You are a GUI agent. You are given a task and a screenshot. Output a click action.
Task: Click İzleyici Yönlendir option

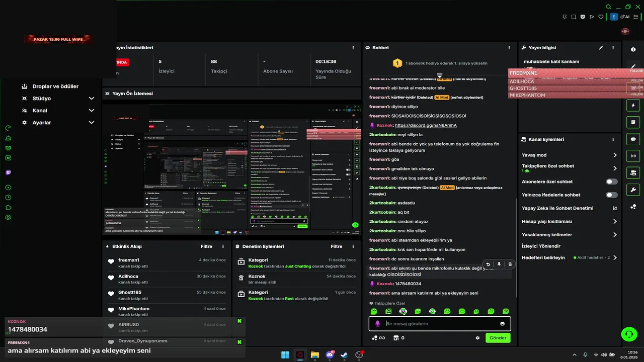point(541,246)
